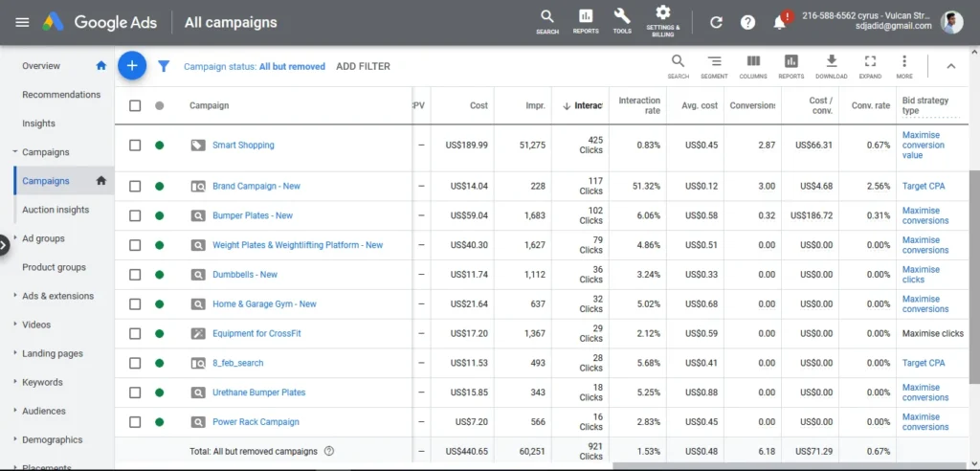Click the Search icon in top bar
Viewport: 980px width, 471px height.
[x=547, y=21]
